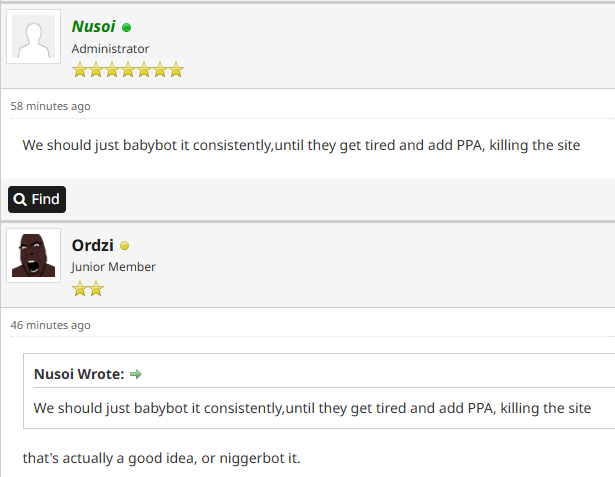This screenshot has height=477, width=615.
Task: Click the quoted text inside the quote box
Action: coord(312,408)
